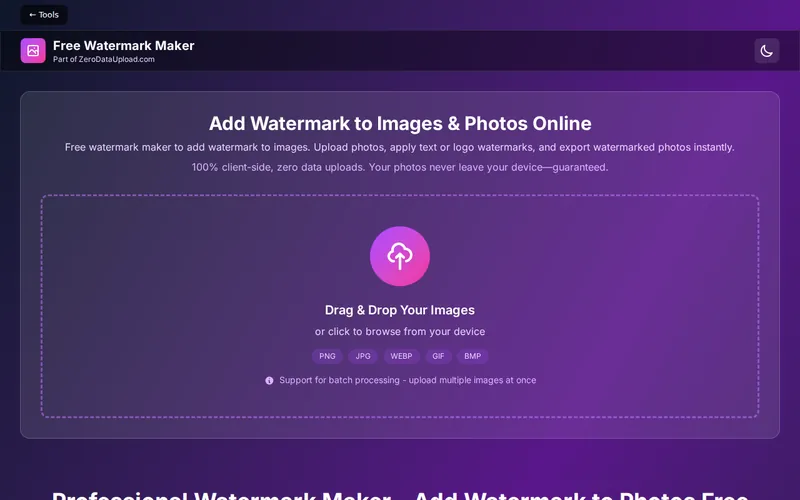Click the info icon beside batch processing note
The height and width of the screenshot is (500, 800).
(x=269, y=381)
